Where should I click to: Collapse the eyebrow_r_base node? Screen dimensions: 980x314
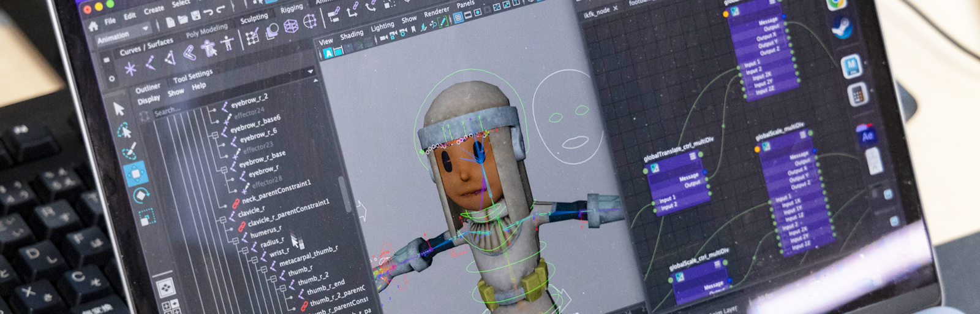click(x=224, y=170)
